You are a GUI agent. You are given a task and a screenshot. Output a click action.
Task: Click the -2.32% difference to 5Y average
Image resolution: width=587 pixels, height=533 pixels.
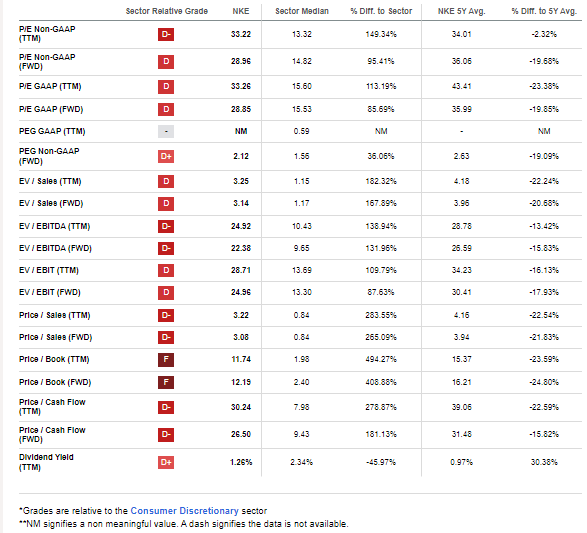click(544, 34)
